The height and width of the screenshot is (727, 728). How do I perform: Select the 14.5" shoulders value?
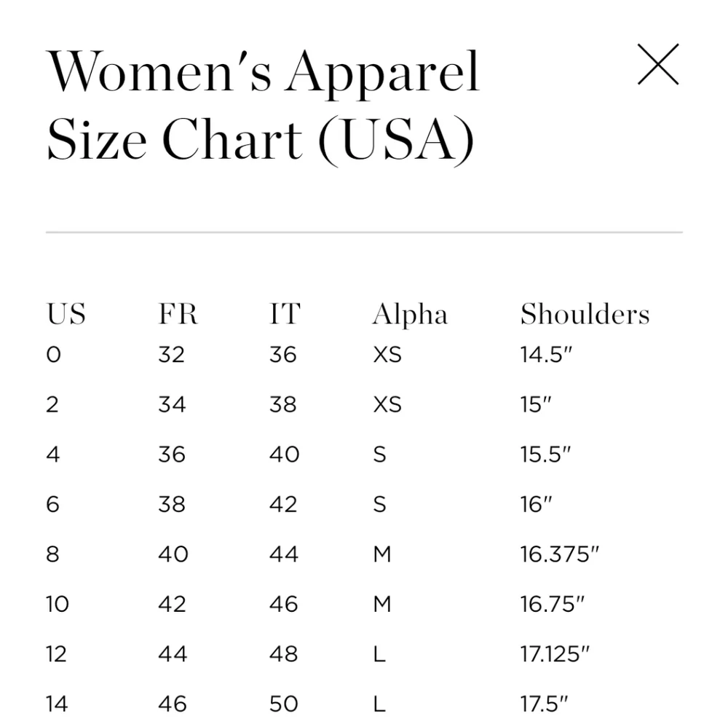click(x=545, y=355)
